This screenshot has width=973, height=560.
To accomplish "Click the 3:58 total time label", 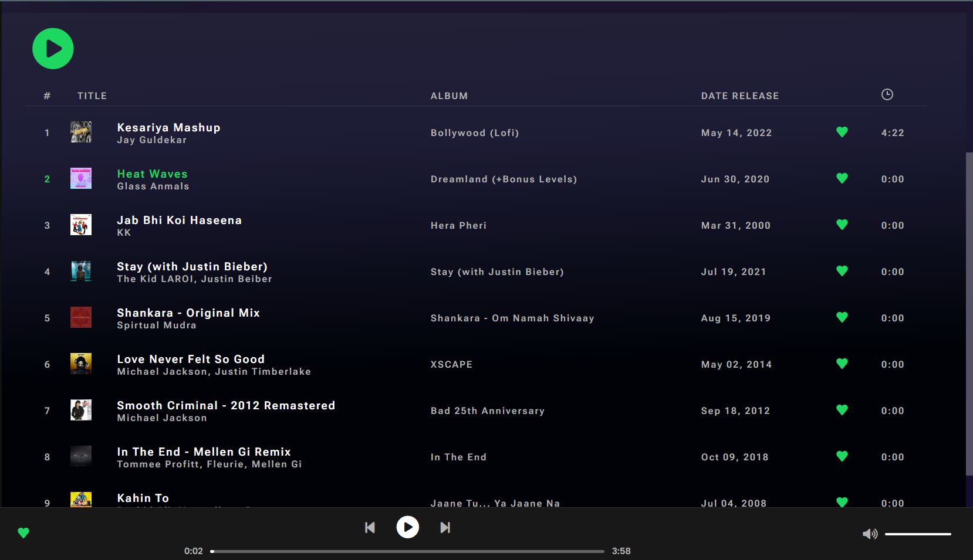I will coord(621,551).
